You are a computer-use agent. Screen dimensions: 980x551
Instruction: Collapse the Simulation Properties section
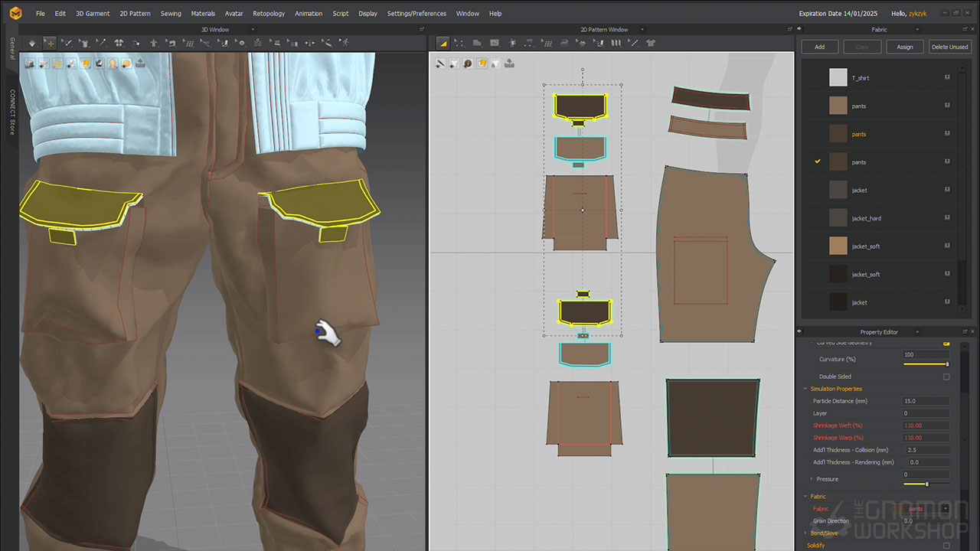point(805,389)
